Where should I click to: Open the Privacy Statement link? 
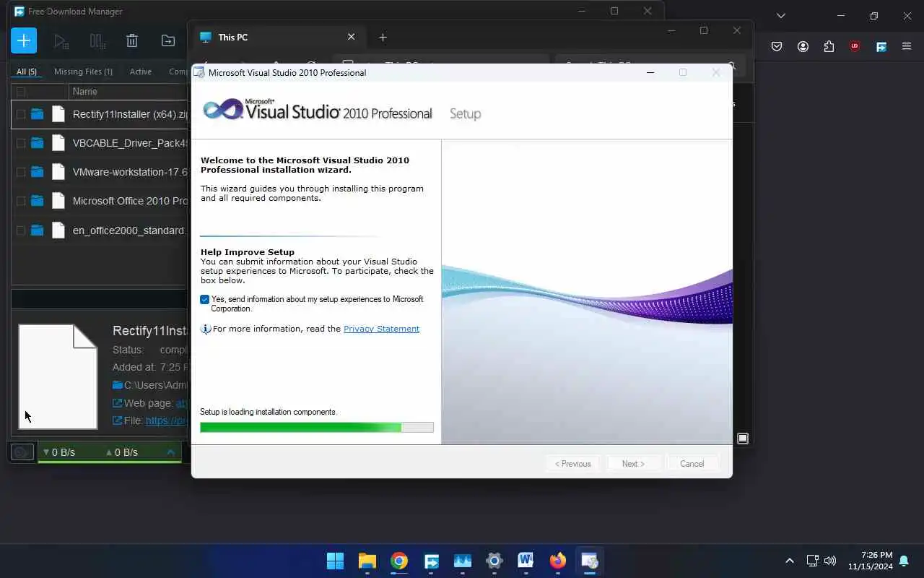(381, 329)
